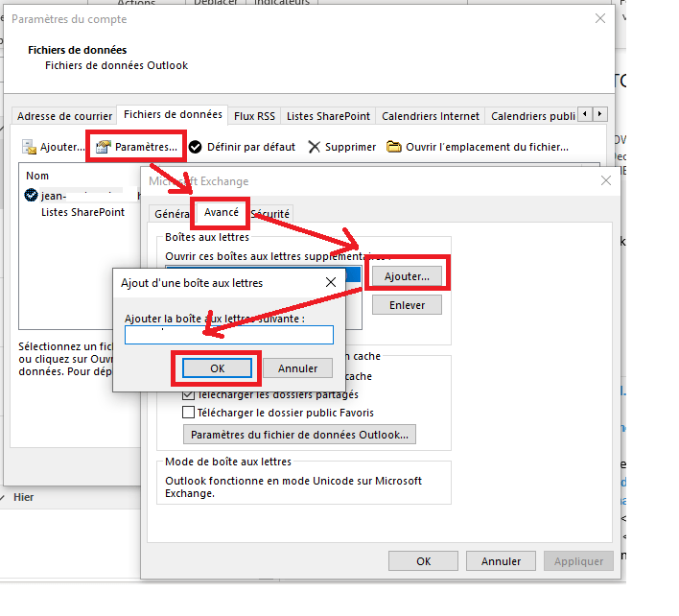Click the mailbox name input field
Viewport: 679px width, 616px height.
[228, 334]
